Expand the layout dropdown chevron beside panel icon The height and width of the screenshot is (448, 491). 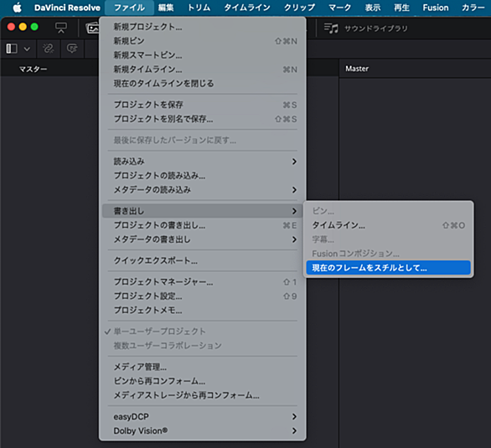coord(27,49)
